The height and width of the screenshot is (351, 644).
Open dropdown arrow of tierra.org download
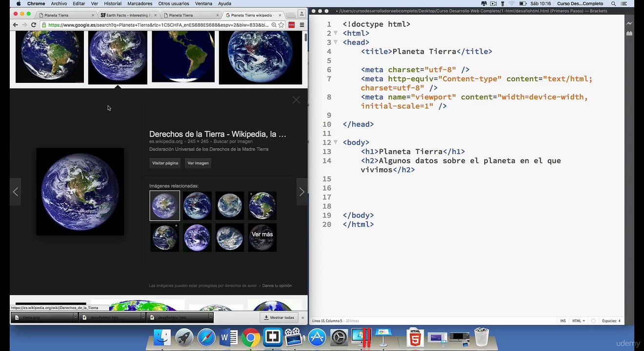click(75, 317)
